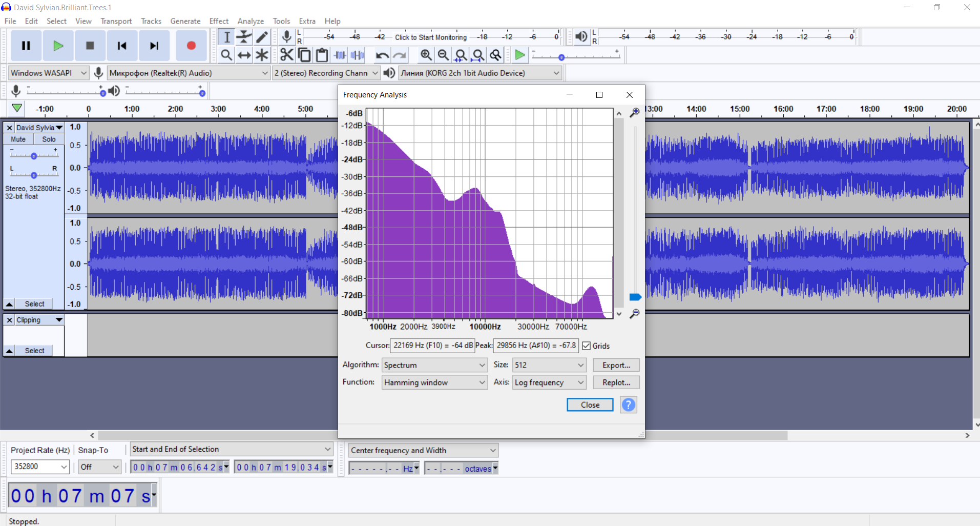Toggle zoom using the zoom toggle icon
The width and height of the screenshot is (980, 526).
(495, 55)
